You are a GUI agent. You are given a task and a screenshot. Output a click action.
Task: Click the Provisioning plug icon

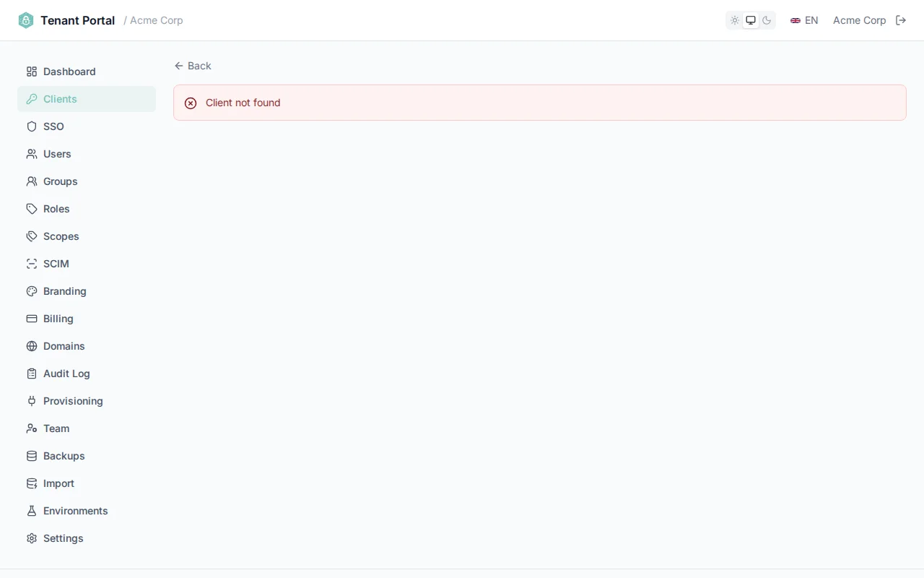32,401
